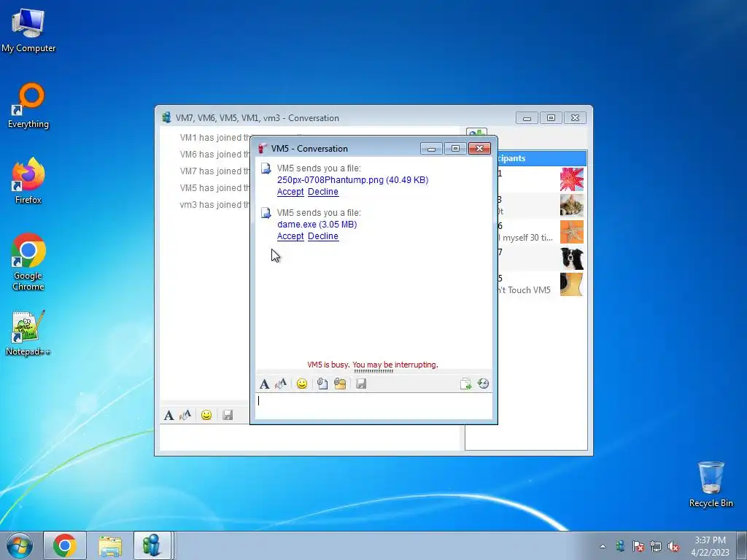Click the save floppy icon in VM5 conversation
The image size is (747, 560).
click(x=361, y=384)
